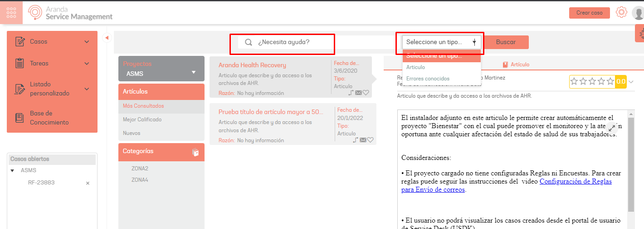This screenshot has height=229, width=644.
Task: Click the Buscar button
Action: [506, 42]
